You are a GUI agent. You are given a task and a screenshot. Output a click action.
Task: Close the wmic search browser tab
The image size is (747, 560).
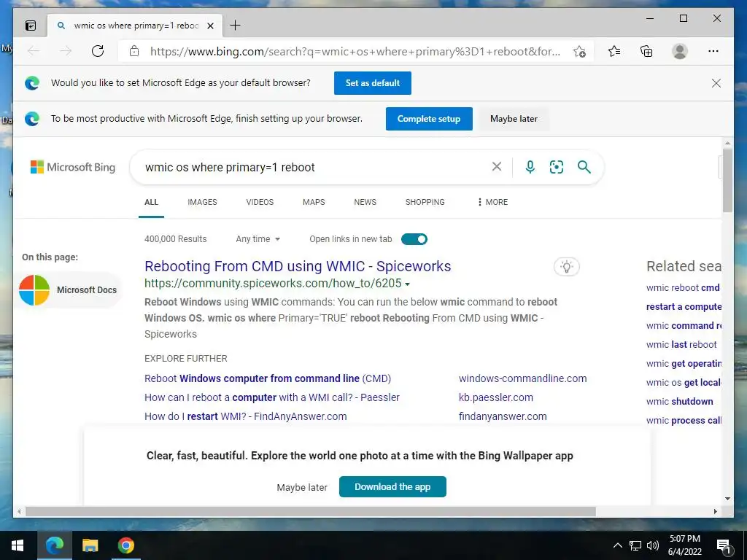point(210,26)
